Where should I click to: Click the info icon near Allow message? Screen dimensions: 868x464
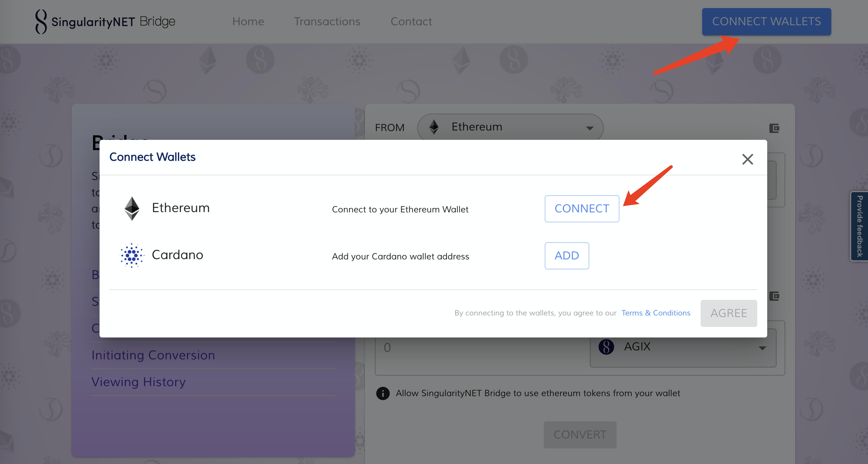pyautogui.click(x=382, y=393)
